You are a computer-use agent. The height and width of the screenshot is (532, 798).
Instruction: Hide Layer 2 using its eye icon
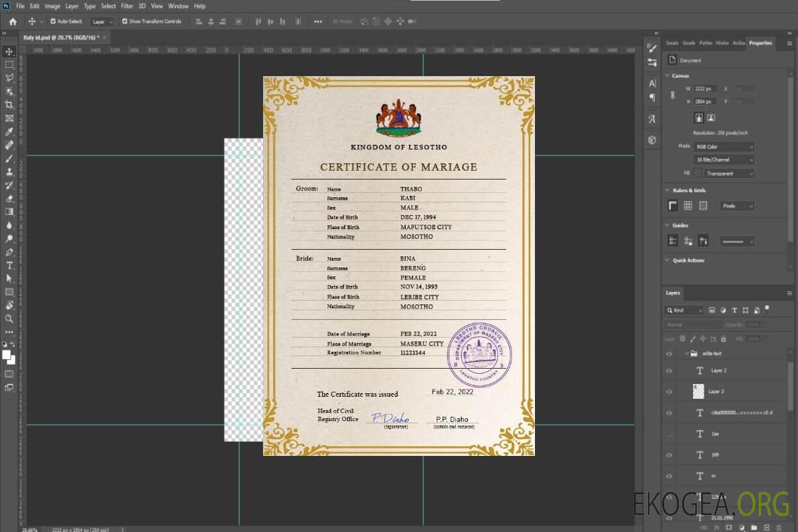click(x=669, y=371)
